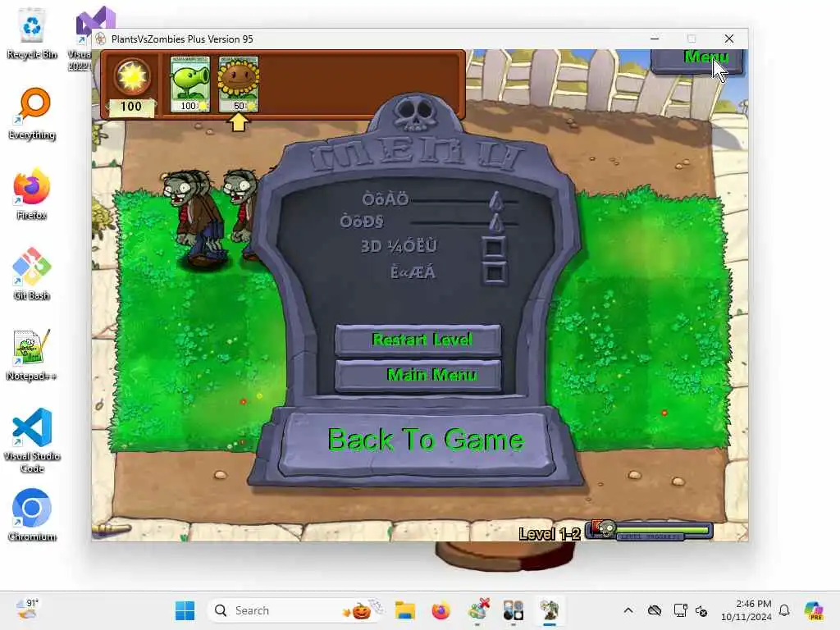The width and height of the screenshot is (840, 630).
Task: Click the taskbar Search box
Action: [296, 610]
